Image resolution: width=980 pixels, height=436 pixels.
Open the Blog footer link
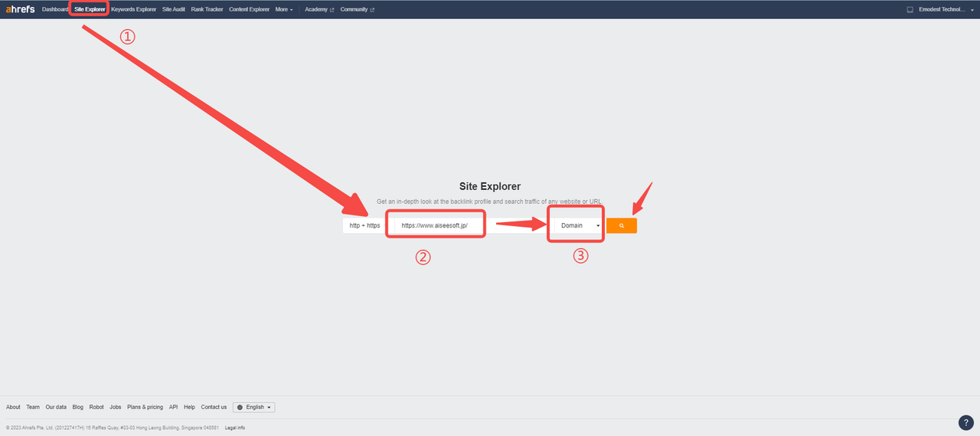coord(77,407)
